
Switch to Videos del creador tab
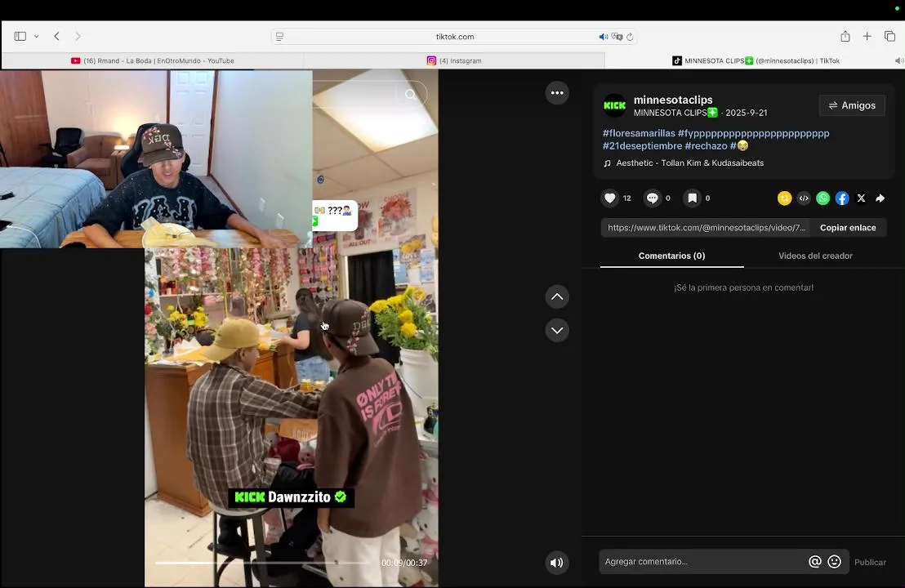click(x=815, y=256)
